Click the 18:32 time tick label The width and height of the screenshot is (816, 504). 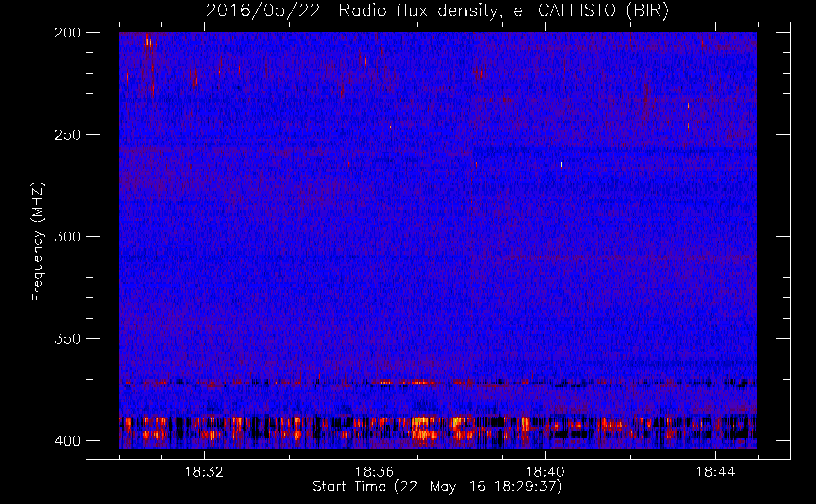point(204,472)
